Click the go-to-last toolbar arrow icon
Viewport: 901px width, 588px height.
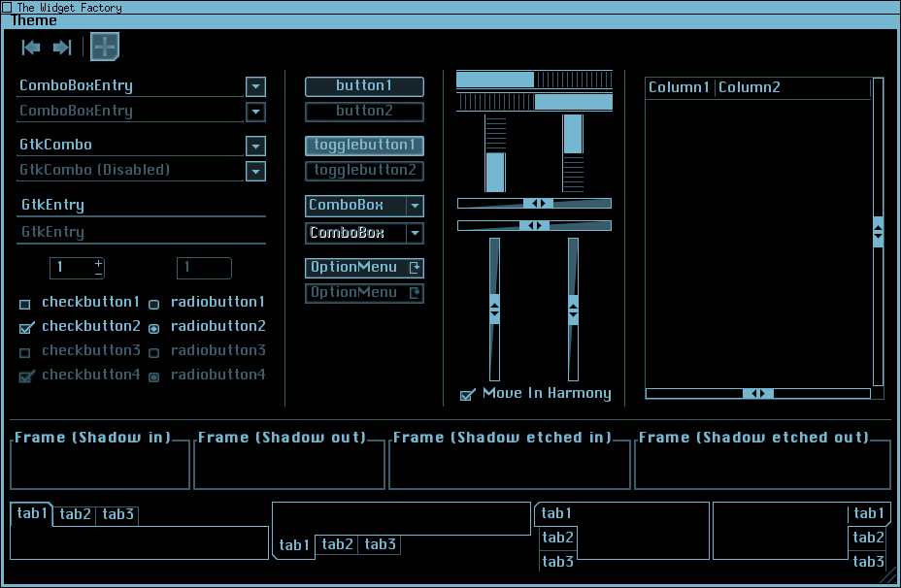(62, 48)
